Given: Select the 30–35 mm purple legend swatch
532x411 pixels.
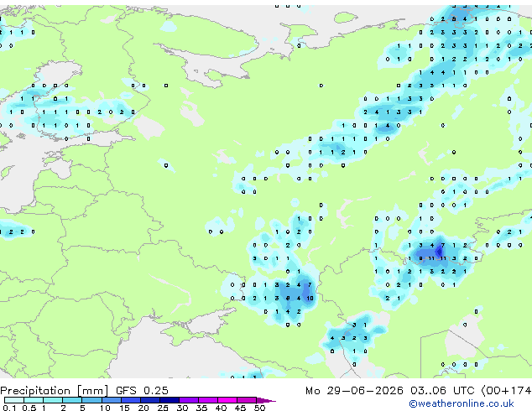Looking at the screenshot, I should click(189, 400).
